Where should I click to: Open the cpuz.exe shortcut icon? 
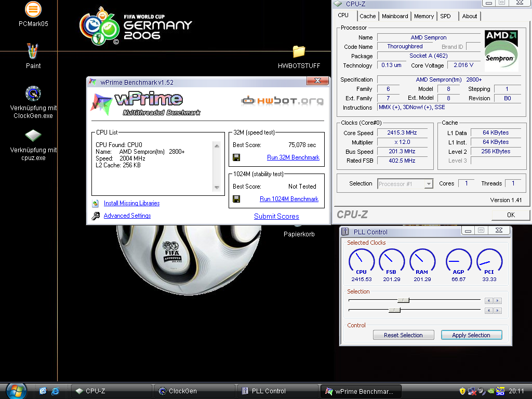(33, 136)
